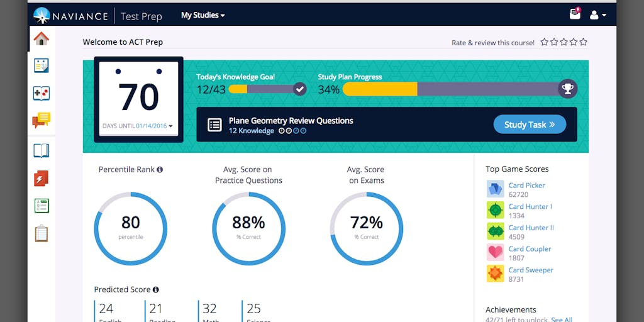Expand the days-until date 01/14/2016 dropdown

tap(170, 126)
